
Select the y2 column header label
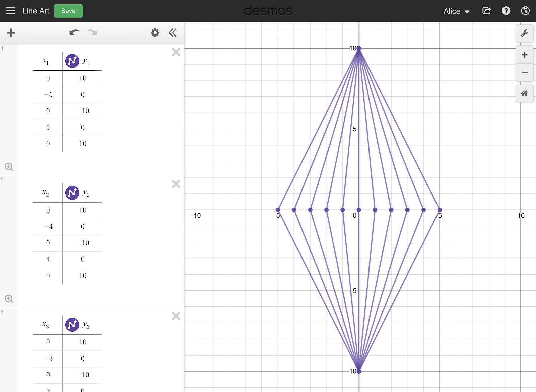pos(86,193)
